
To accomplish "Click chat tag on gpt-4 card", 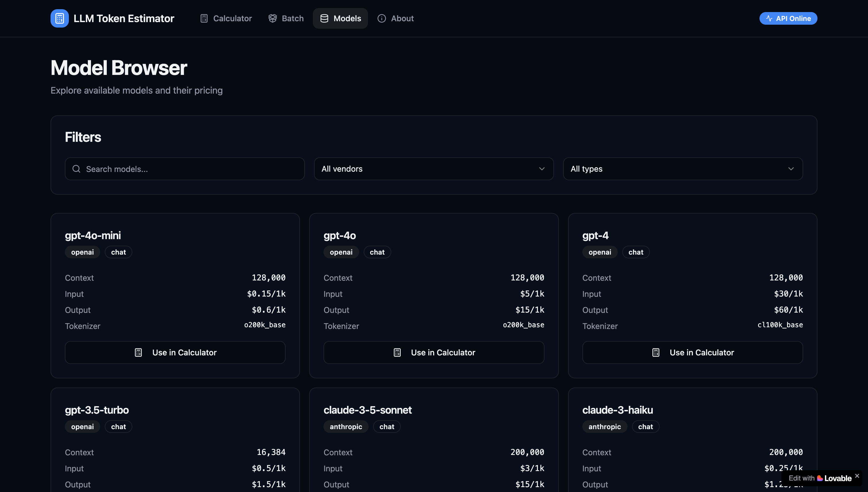I will 636,252.
